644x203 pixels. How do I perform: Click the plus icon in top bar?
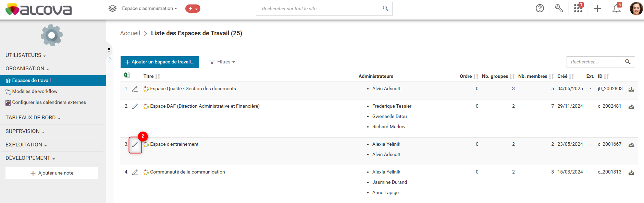[597, 8]
